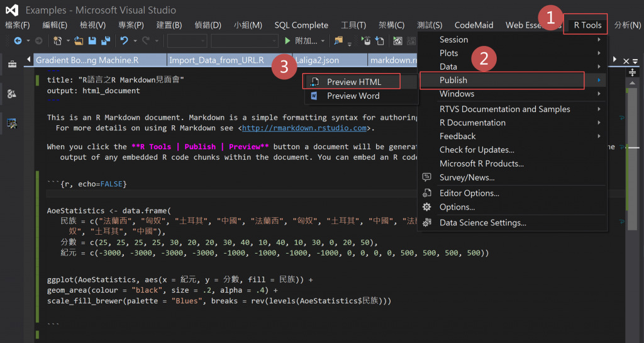The height and width of the screenshot is (343, 644).
Task: Click the Visual Studio logo icon
Action: coord(12,10)
